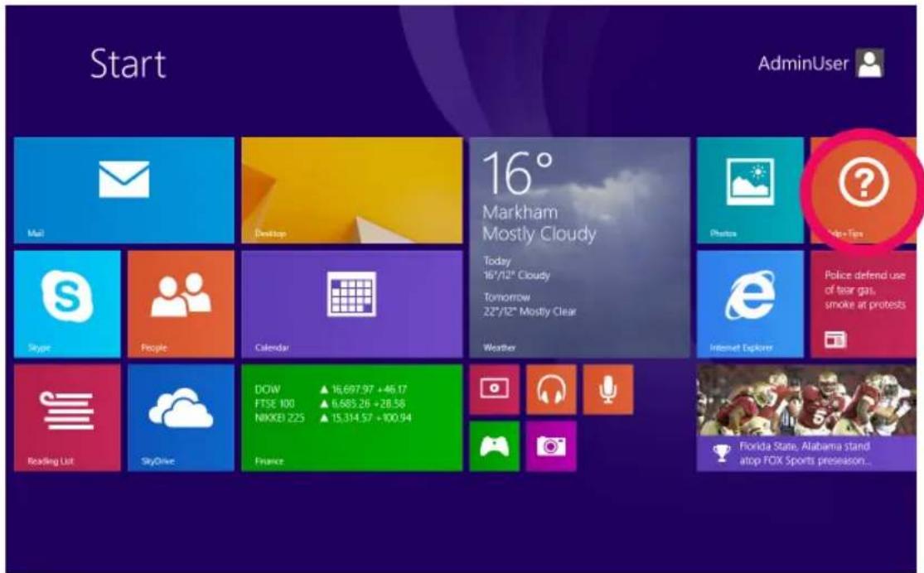Open the Sports tile about Florida State
The height and width of the screenshot is (573, 924).
(x=806, y=417)
